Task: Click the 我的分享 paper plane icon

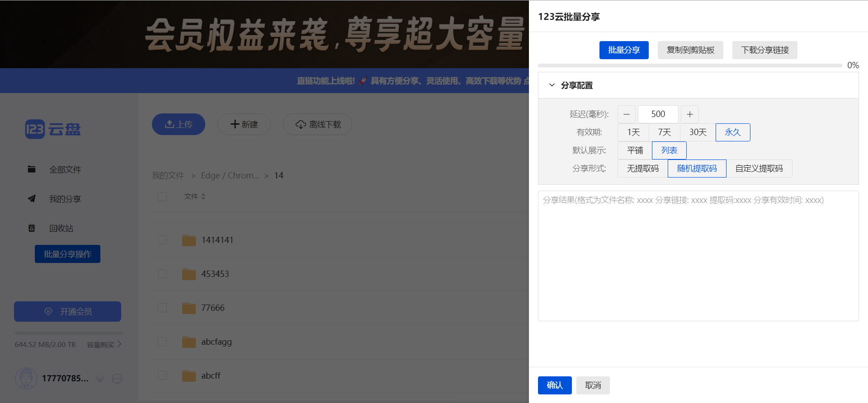Action: [32, 199]
